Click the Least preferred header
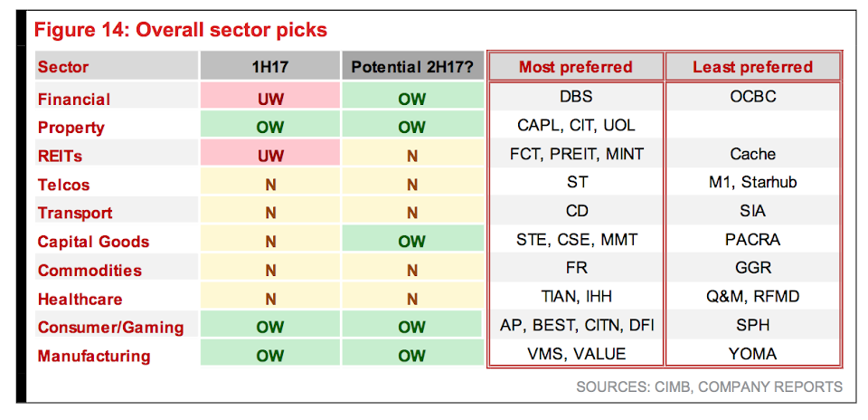This screenshot has height=420, width=868. (x=753, y=67)
